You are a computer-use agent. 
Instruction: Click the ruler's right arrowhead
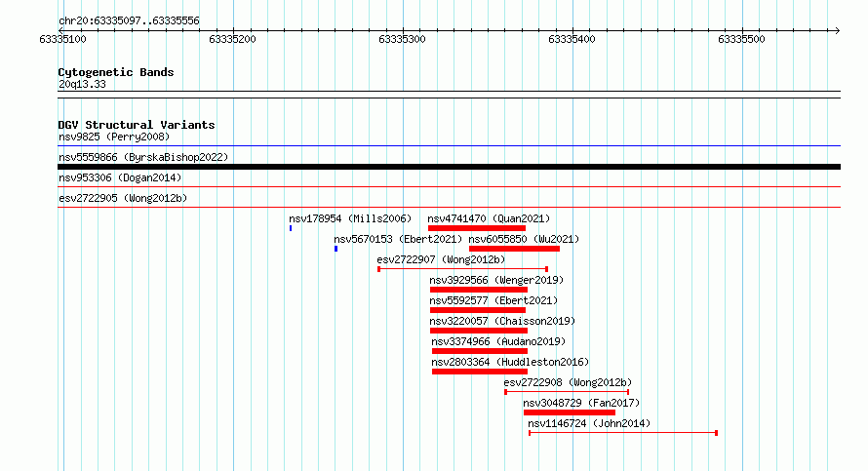pos(838,30)
